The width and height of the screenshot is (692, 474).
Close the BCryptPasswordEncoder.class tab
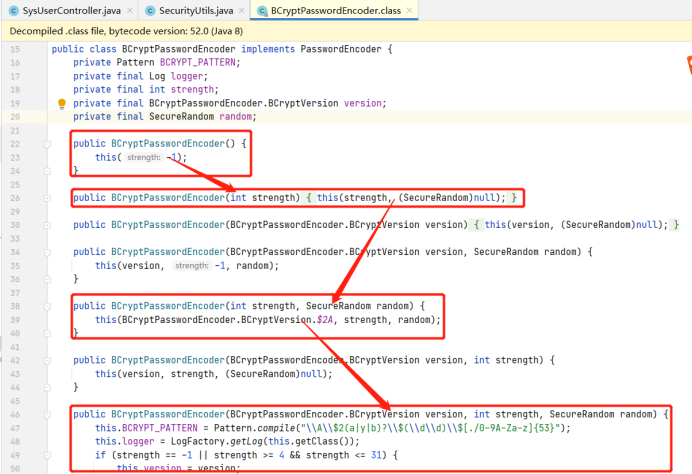[410, 11]
